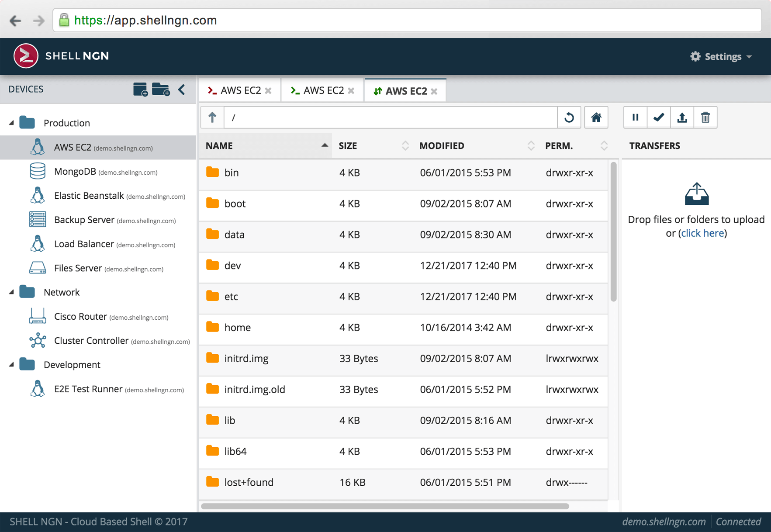Go up one directory level
771x532 pixels.
212,117
